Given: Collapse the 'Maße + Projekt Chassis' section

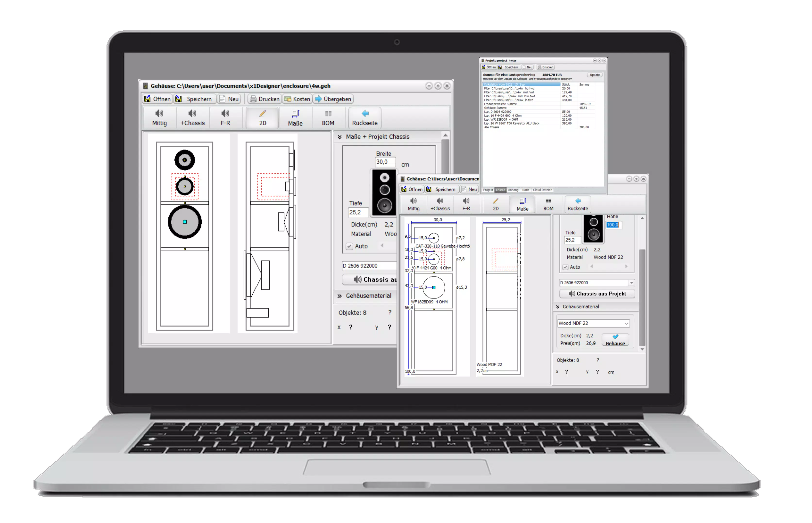Looking at the screenshot, I should coord(340,137).
